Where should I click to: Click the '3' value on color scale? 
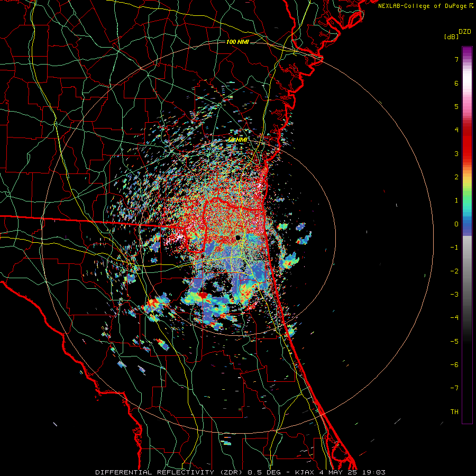pyautogui.click(x=456, y=153)
